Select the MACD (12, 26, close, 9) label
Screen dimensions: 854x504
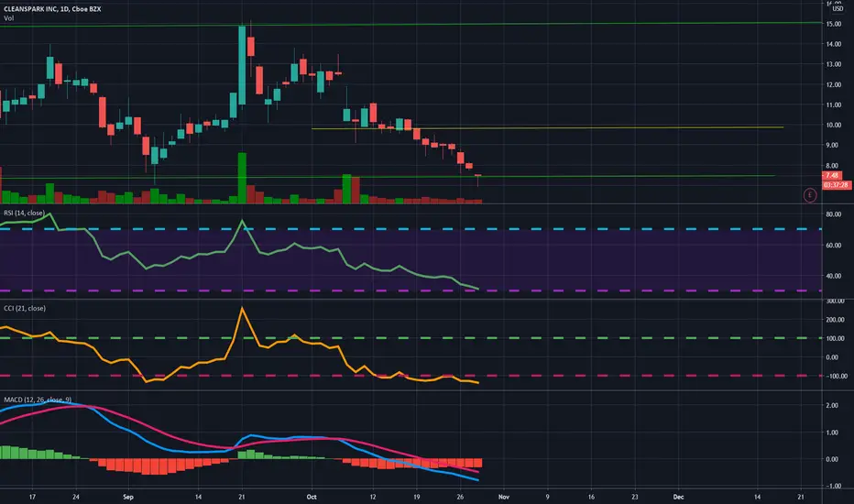tap(37, 400)
